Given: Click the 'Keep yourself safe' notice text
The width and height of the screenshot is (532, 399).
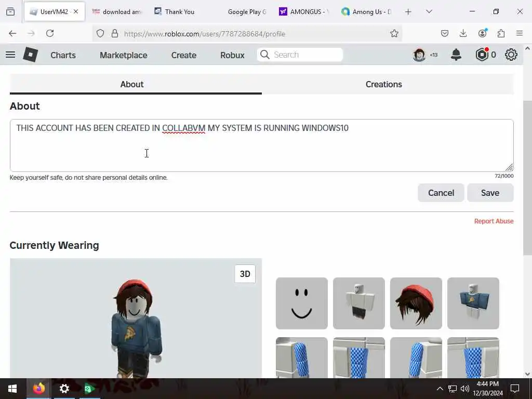Looking at the screenshot, I should point(88,178).
